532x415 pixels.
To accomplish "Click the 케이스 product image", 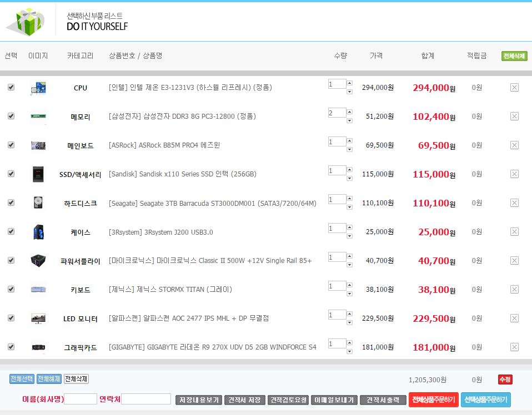I will tap(38, 232).
